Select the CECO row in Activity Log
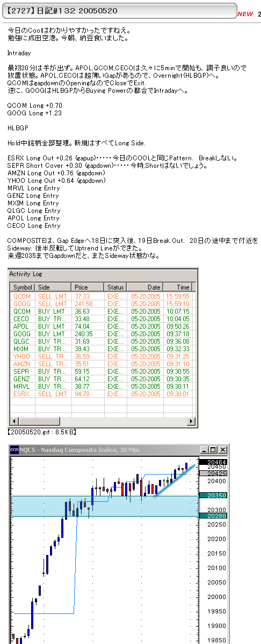The width and height of the screenshot is (261, 644). pyautogui.click(x=104, y=319)
